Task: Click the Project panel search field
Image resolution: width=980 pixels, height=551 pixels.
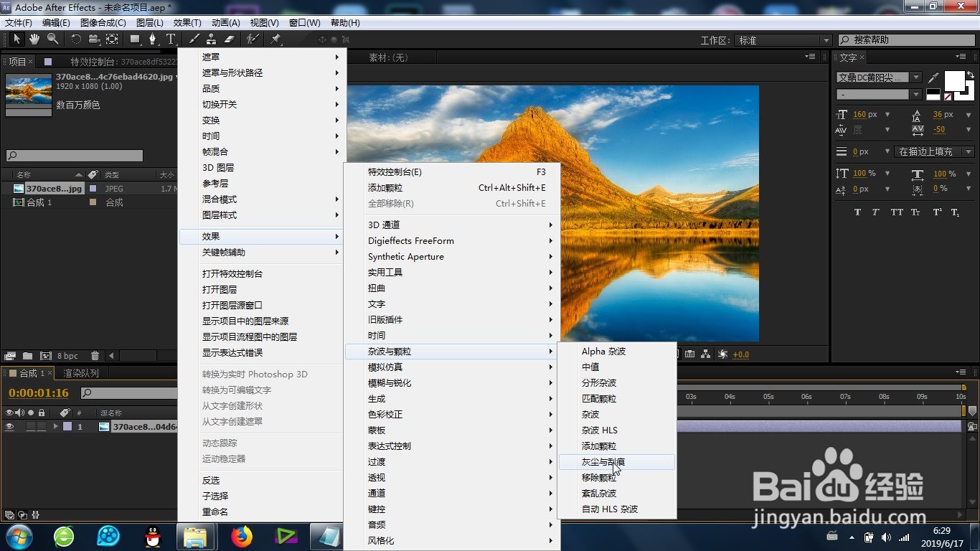Action: [75, 156]
